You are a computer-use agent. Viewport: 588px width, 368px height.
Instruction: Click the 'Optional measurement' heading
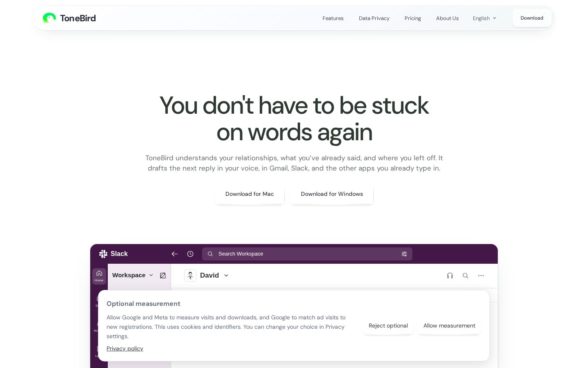143,304
